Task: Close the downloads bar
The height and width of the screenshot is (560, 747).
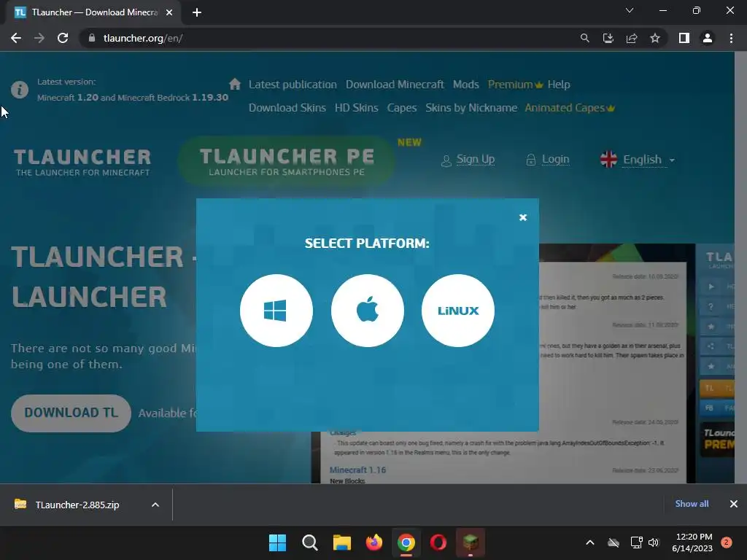Action: tap(734, 504)
